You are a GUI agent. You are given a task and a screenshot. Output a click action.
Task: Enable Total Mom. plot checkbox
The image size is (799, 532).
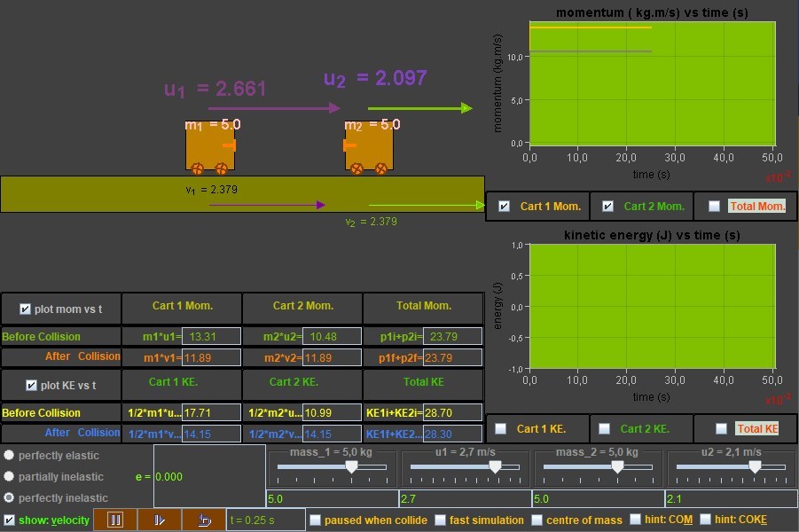coord(715,207)
